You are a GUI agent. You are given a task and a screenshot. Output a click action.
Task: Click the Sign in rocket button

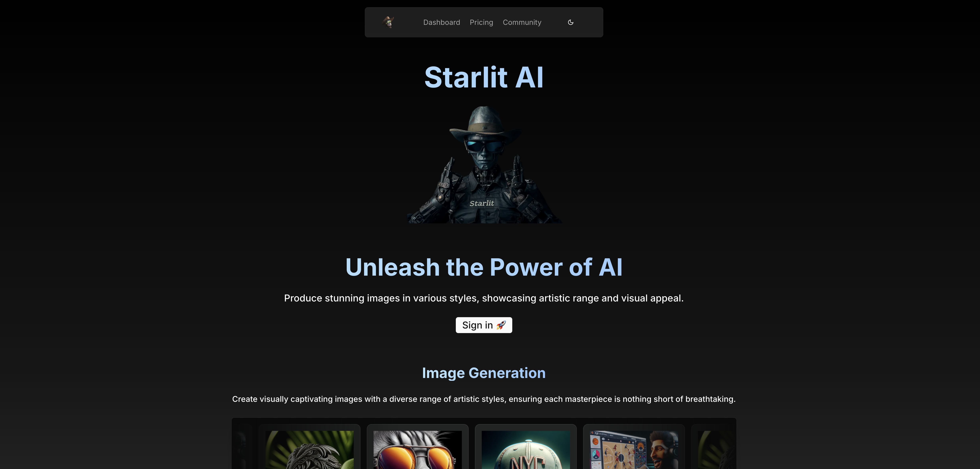pyautogui.click(x=483, y=325)
